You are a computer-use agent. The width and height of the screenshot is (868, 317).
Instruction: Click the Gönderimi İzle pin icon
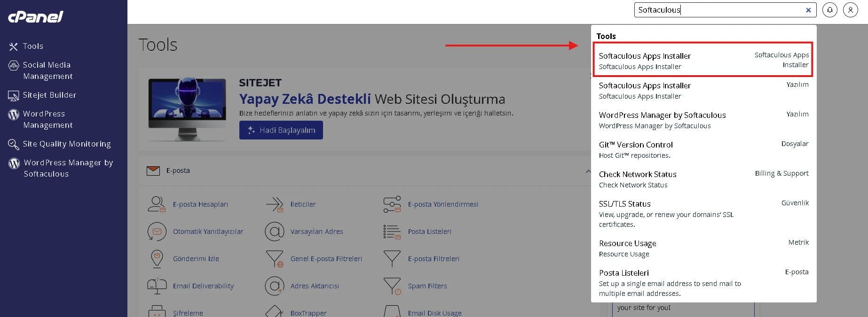point(157,259)
